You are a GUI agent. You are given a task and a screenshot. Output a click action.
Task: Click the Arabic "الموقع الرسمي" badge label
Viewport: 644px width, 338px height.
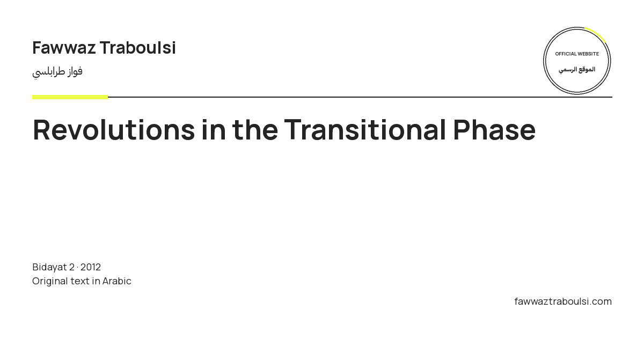[x=577, y=70]
